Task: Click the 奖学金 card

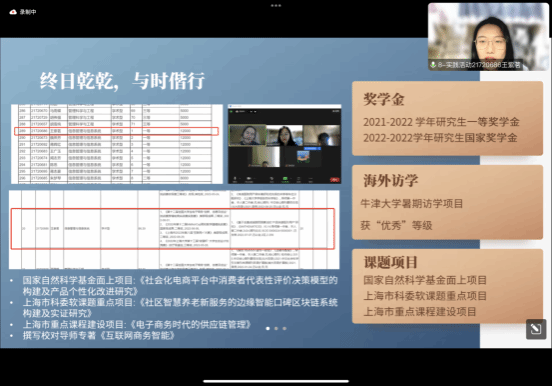Action: point(447,118)
